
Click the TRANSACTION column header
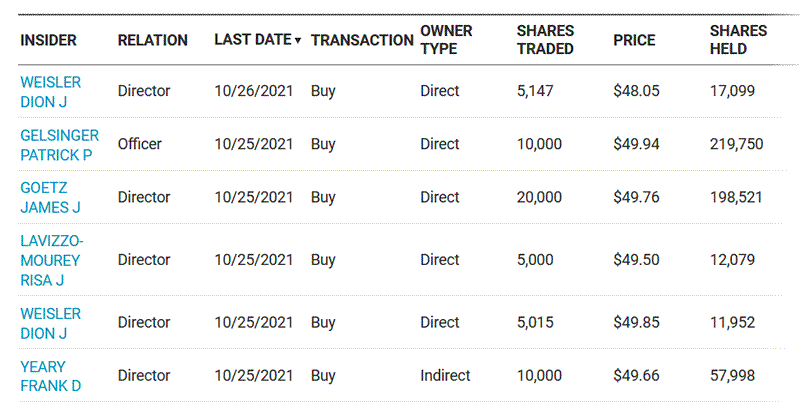pyautogui.click(x=362, y=41)
